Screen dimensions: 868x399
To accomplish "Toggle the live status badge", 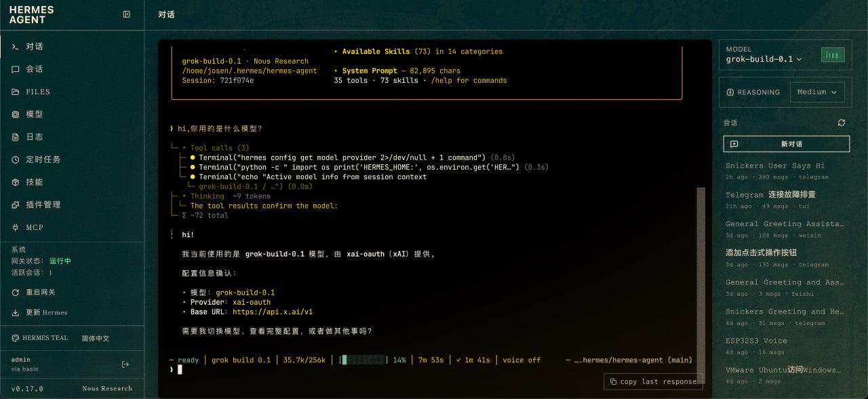I will point(832,55).
